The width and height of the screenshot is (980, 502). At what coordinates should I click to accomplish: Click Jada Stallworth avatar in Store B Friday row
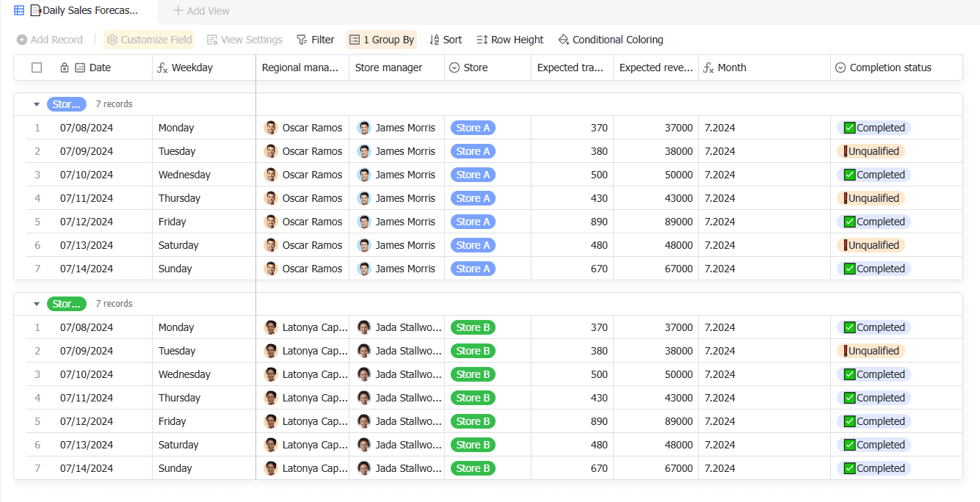(x=364, y=421)
